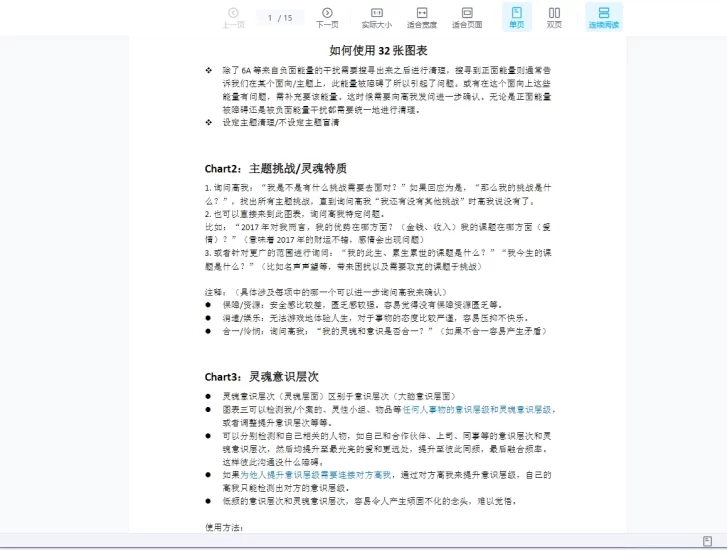Screen dimensions: 727x550
Task: Click the 使用方法 text at page bottom
Action: coord(223,526)
